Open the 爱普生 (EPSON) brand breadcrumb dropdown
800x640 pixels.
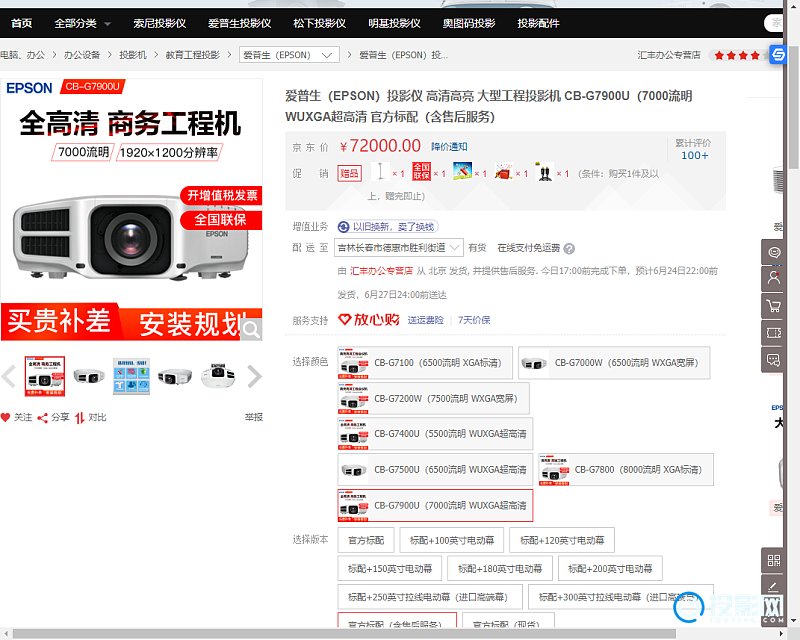click(290, 55)
